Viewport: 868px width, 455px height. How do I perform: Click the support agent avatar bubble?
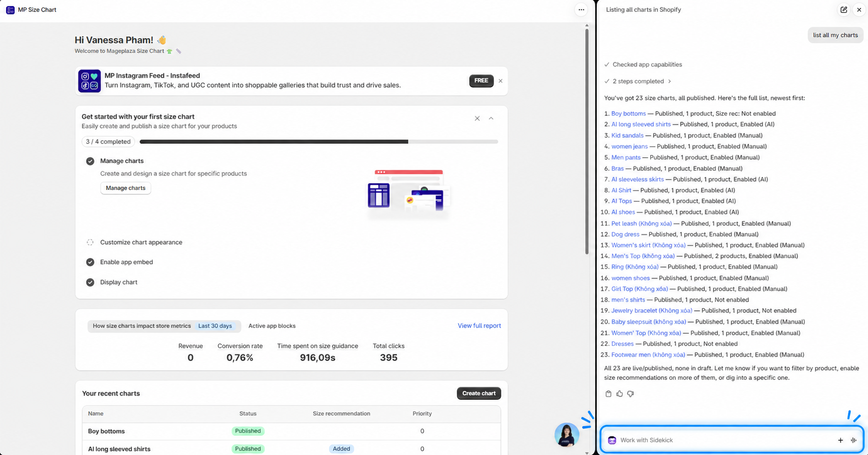[x=567, y=434]
